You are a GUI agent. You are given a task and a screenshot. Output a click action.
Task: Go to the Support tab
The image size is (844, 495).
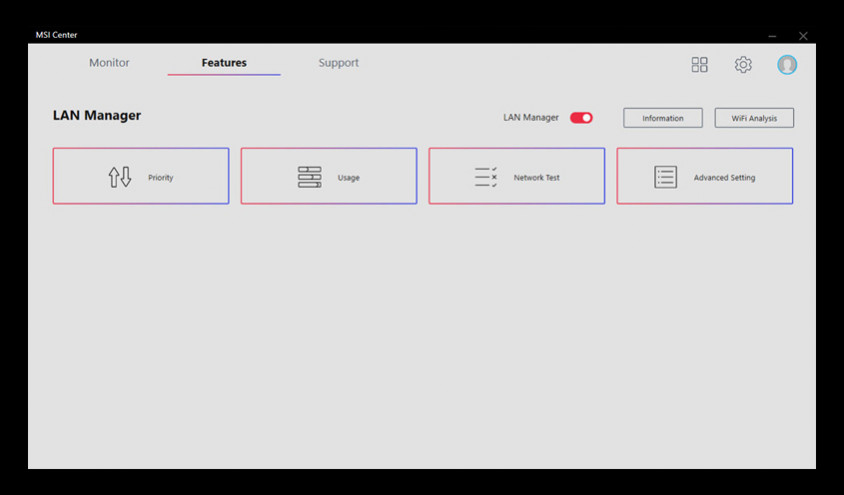[x=339, y=63]
